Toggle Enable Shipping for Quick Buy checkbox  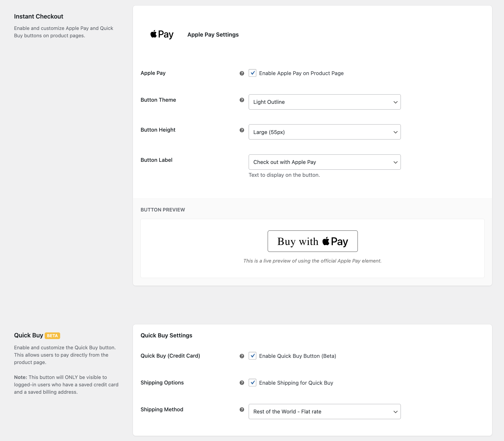coord(252,383)
